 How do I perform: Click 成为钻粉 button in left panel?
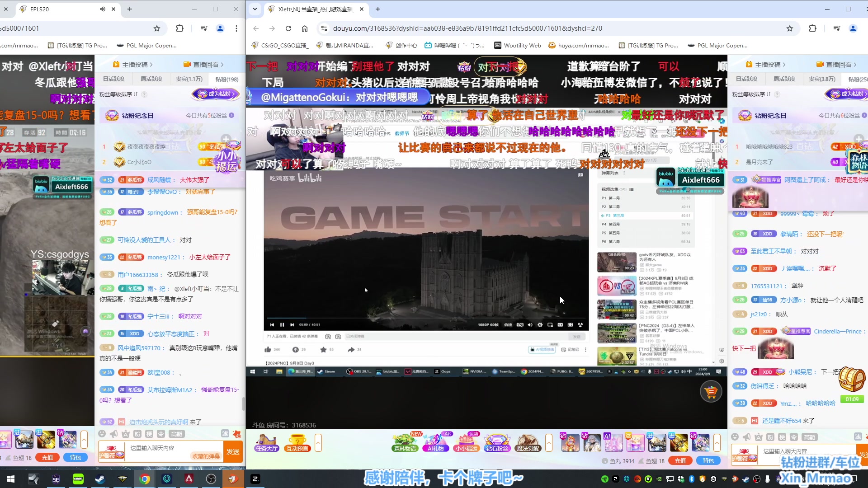[216, 94]
